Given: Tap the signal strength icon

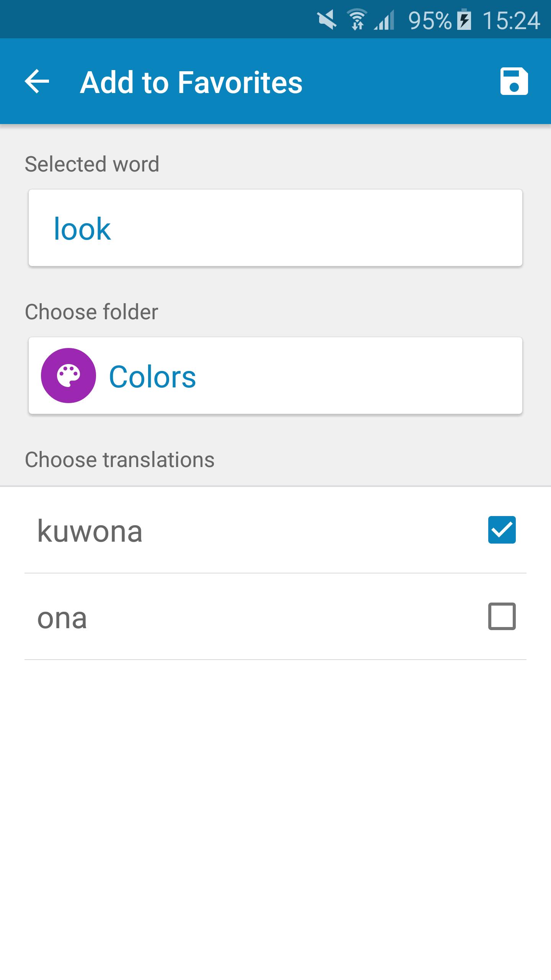Looking at the screenshot, I should point(384,20).
